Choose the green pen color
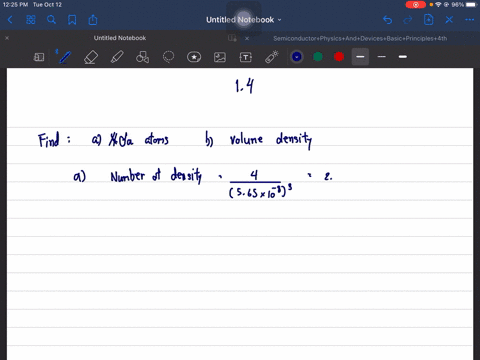 [x=318, y=57]
